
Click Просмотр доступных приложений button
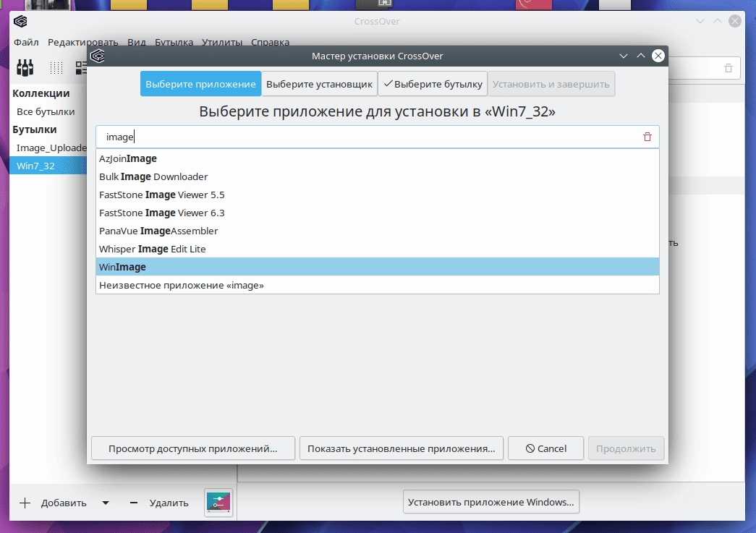coord(193,448)
